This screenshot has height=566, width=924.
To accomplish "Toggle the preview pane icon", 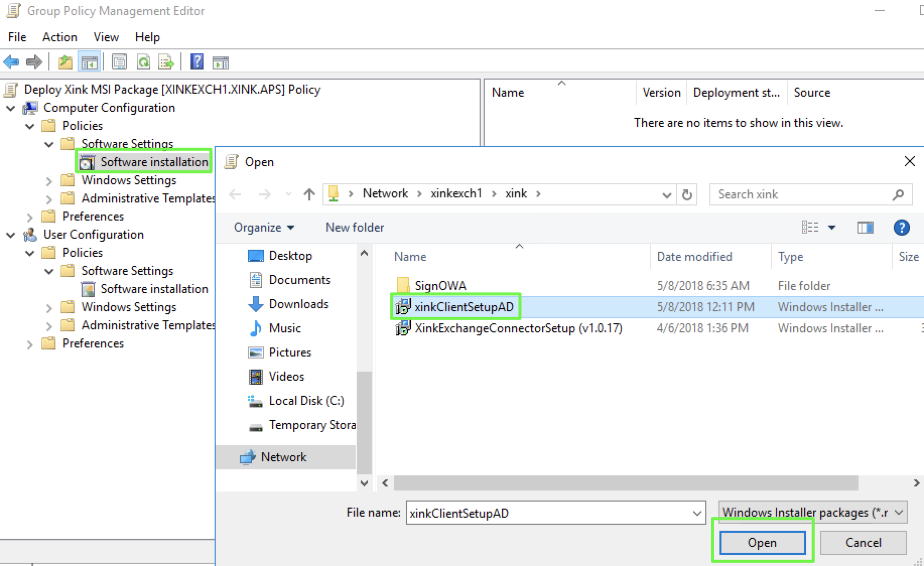I will [865, 228].
